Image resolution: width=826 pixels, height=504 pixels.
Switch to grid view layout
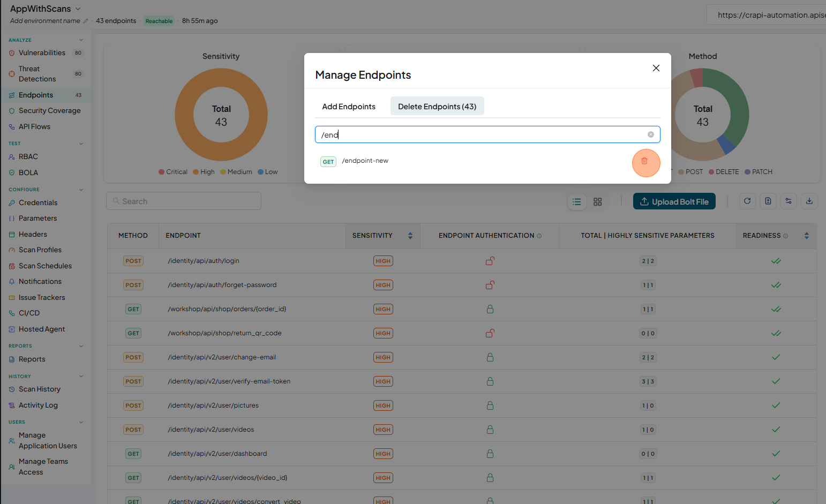coord(598,202)
